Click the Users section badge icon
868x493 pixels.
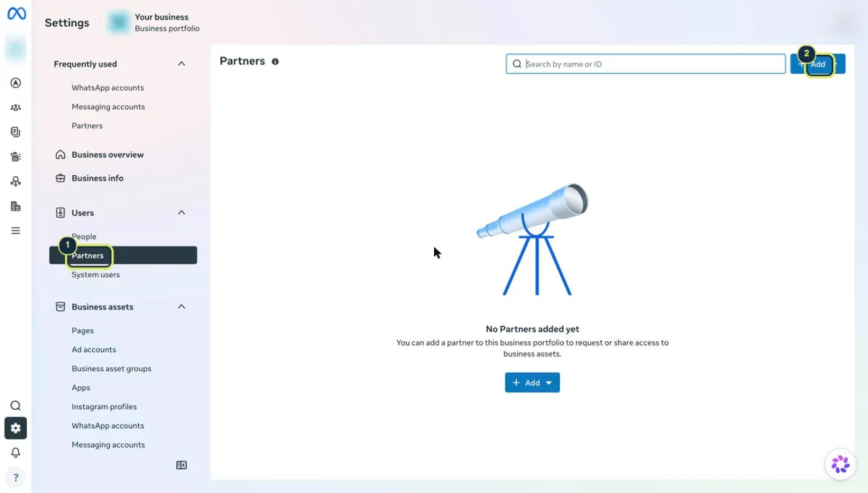point(61,213)
